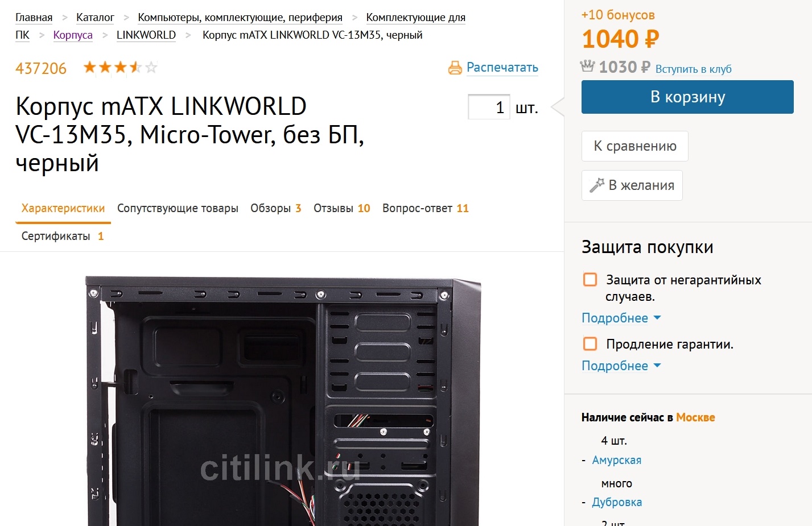Add product with В корзину button

687,97
